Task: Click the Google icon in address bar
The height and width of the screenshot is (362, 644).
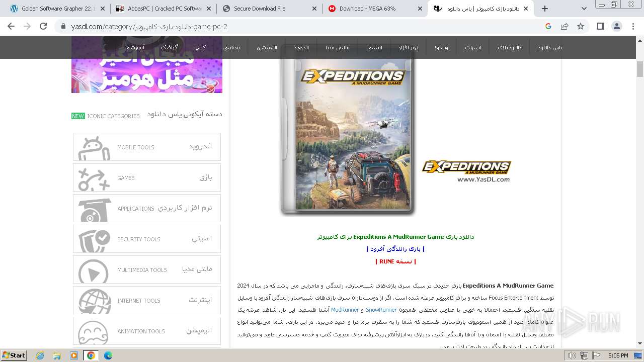Action: 548,26
